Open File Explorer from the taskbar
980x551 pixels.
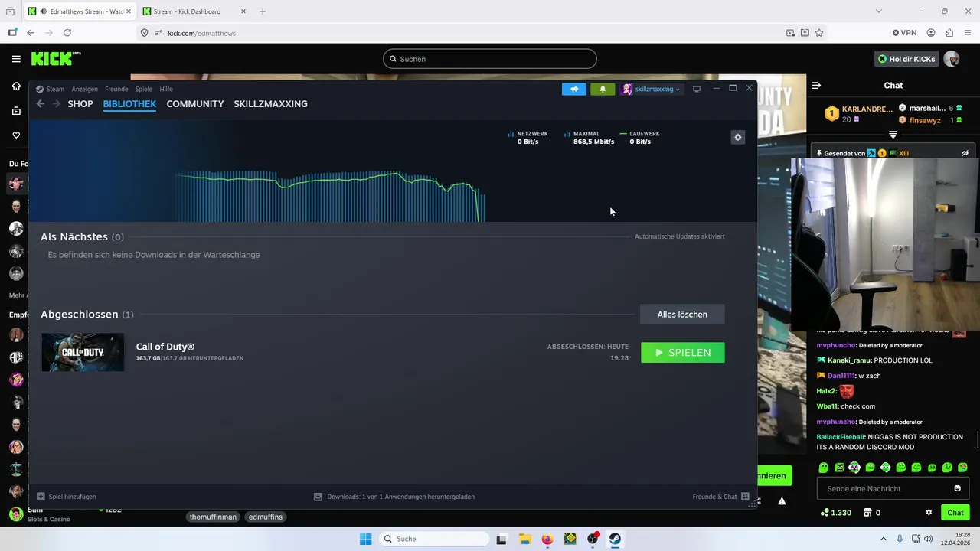524,539
